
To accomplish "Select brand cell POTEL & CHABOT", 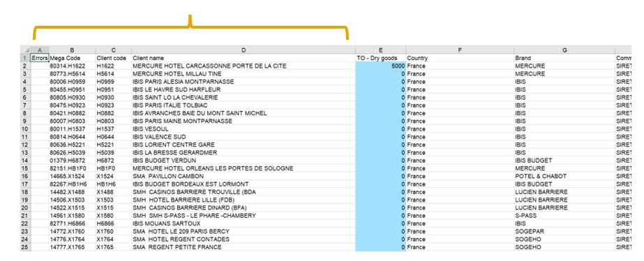I will [x=564, y=176].
